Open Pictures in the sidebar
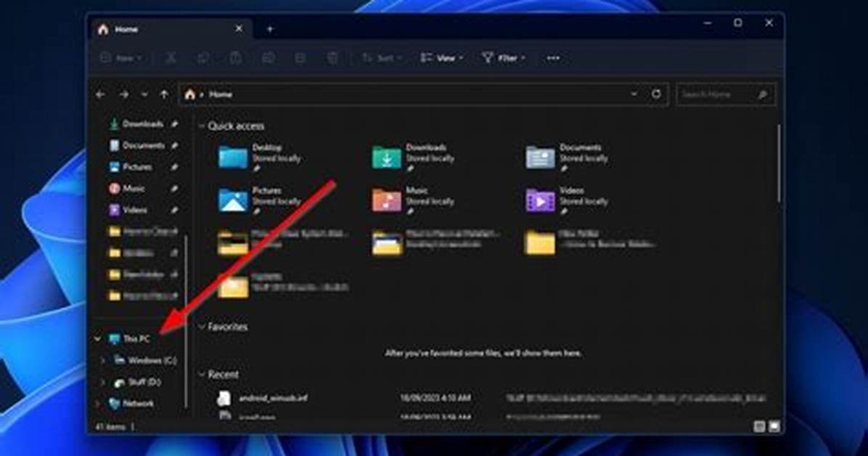 click(131, 167)
